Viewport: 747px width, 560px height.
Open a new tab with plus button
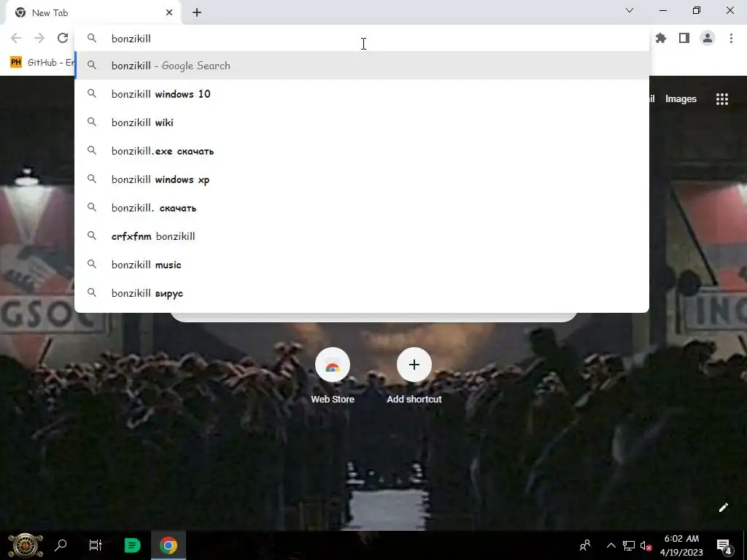click(x=197, y=13)
